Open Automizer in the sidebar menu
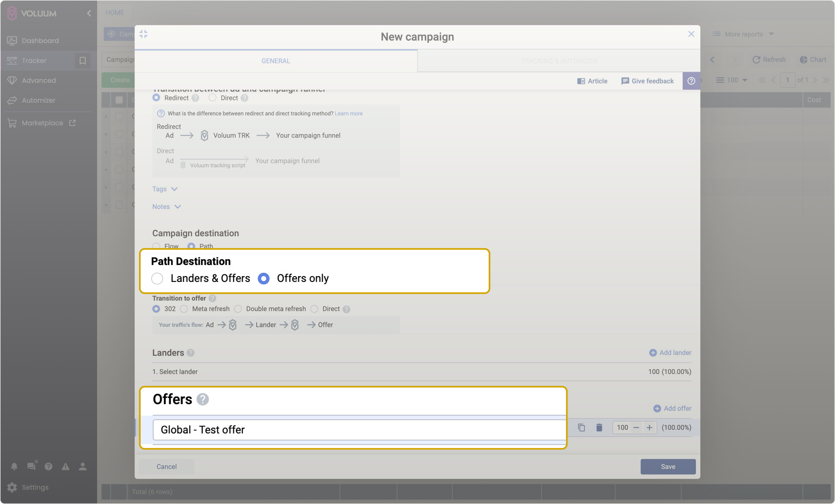 pyautogui.click(x=38, y=100)
